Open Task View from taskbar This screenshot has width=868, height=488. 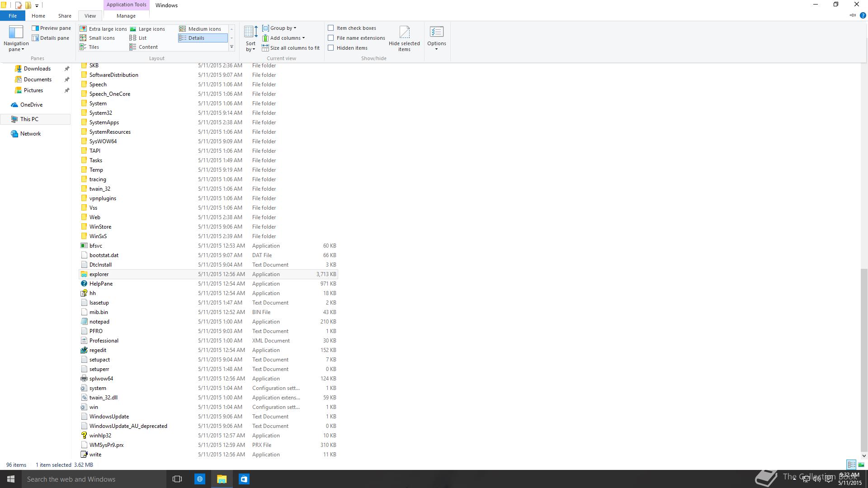[x=177, y=479]
